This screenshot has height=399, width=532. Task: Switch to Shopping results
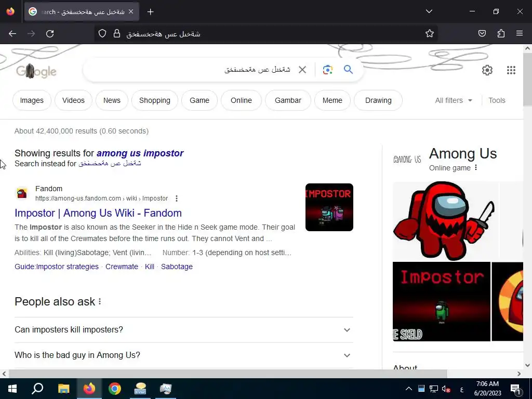click(x=155, y=100)
